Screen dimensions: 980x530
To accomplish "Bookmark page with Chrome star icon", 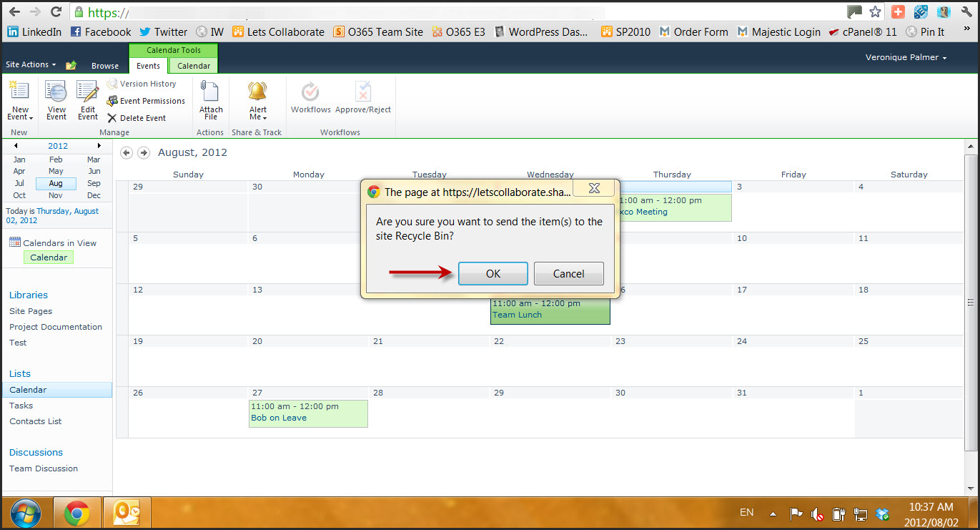I will click(875, 11).
